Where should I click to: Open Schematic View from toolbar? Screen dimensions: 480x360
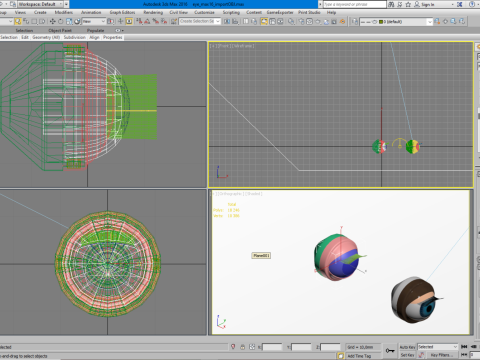pos(280,21)
